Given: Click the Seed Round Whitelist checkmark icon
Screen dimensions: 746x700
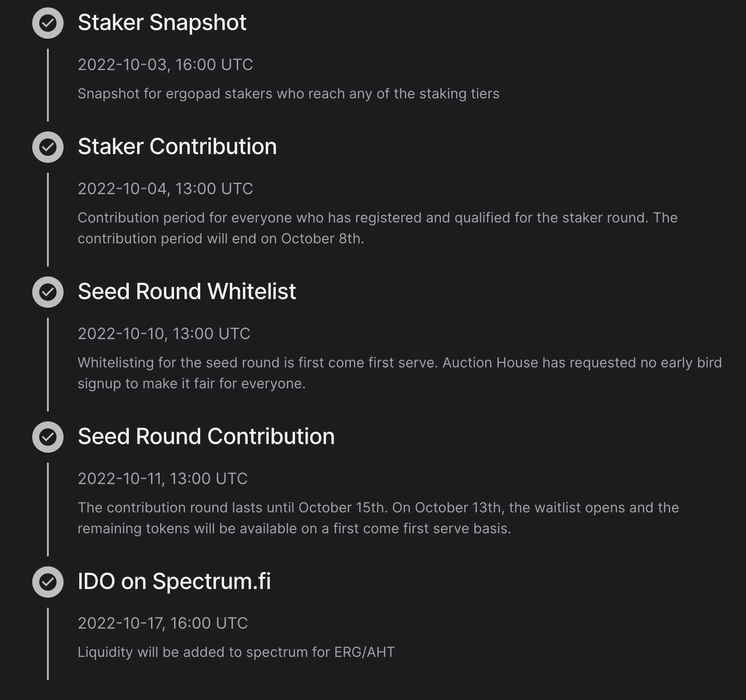Looking at the screenshot, I should [x=48, y=292].
